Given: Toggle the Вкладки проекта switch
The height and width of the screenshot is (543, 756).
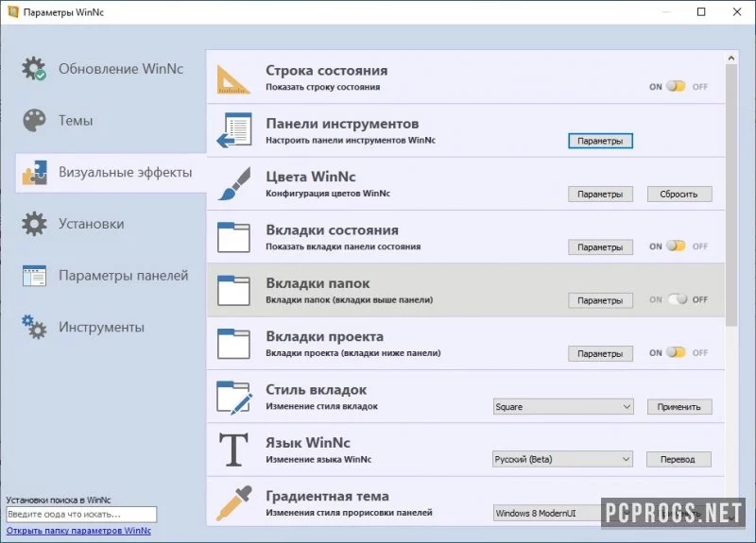Looking at the screenshot, I should [676, 352].
